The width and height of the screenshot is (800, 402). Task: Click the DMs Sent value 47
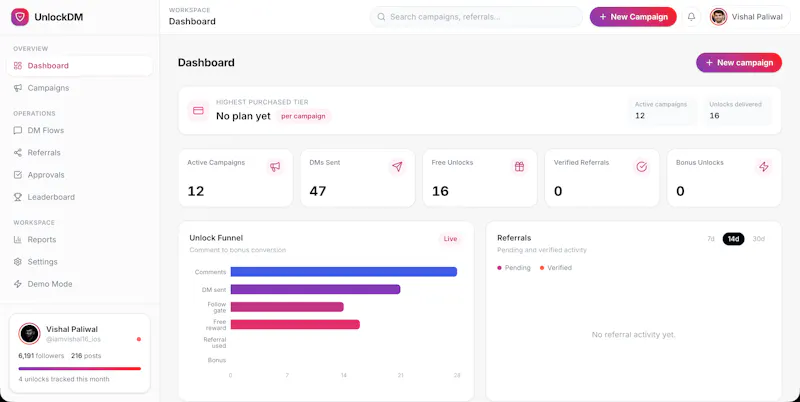[x=318, y=191]
